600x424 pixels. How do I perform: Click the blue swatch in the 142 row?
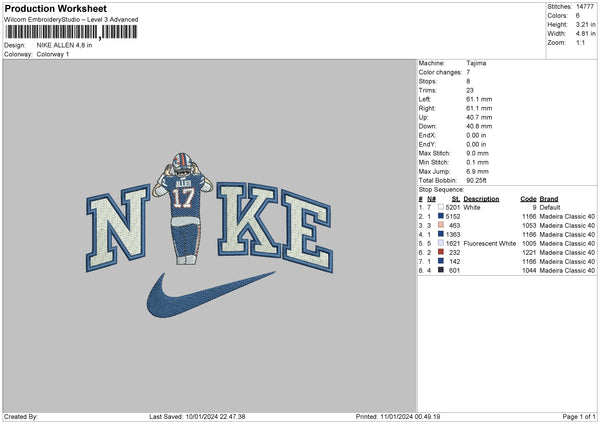(x=441, y=261)
